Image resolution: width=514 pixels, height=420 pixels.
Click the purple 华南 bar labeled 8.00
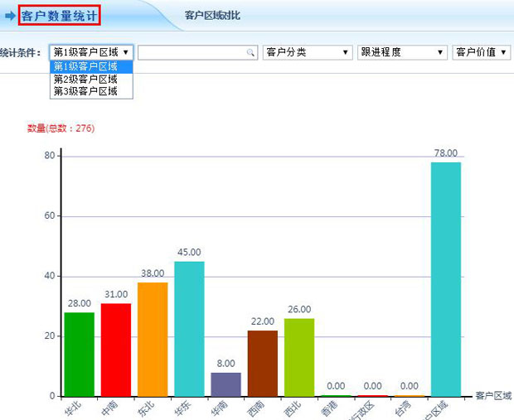coord(225,384)
